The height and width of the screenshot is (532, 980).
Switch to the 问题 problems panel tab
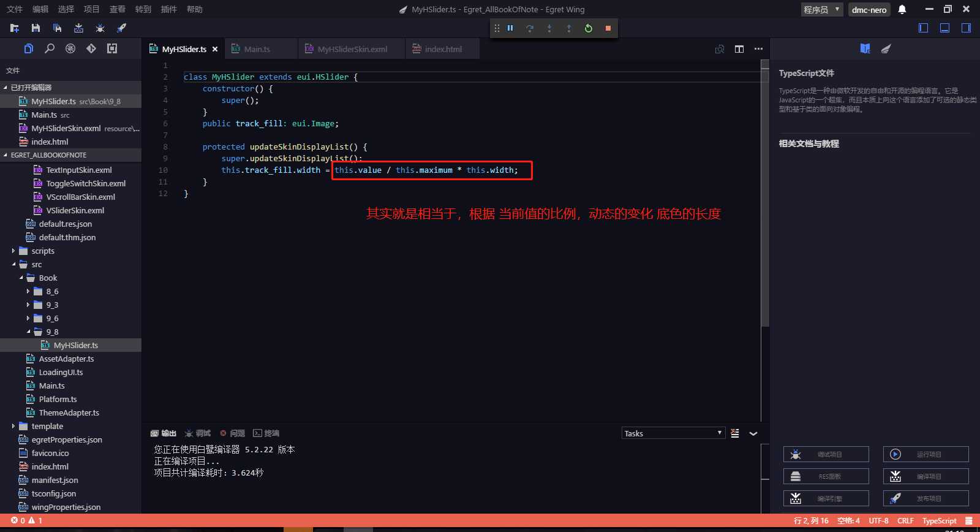point(233,433)
